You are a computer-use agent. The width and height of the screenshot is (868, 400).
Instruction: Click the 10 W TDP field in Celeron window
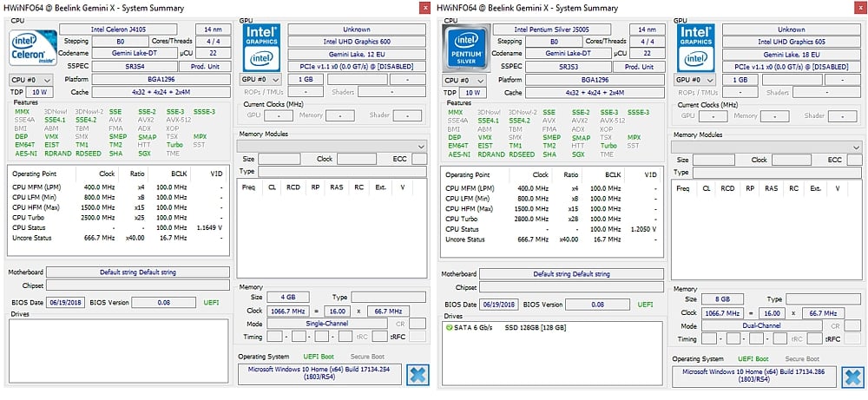coord(38,92)
